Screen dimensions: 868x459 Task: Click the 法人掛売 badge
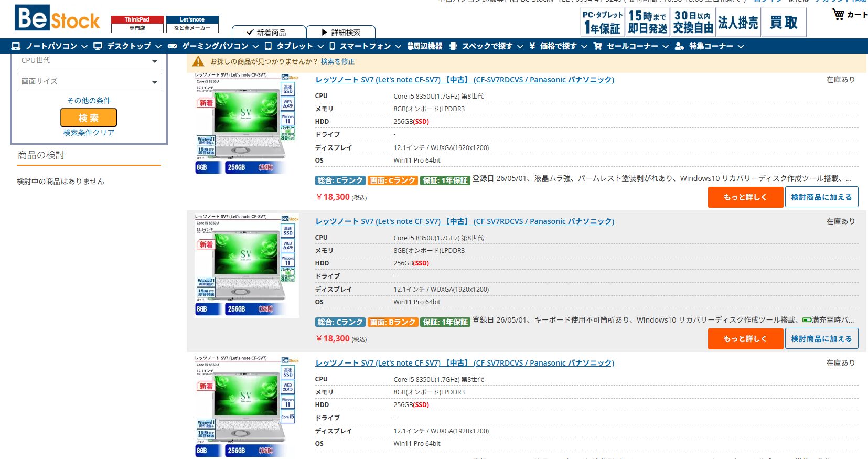[x=738, y=23]
